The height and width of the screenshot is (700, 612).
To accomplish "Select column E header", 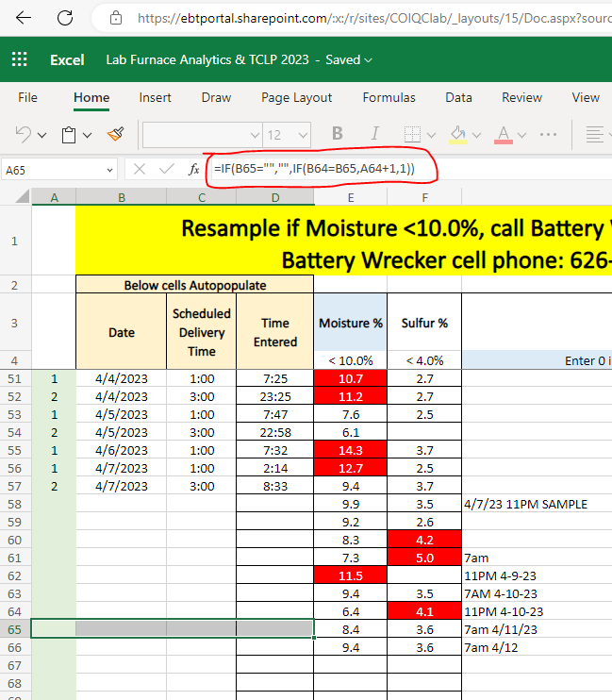I will point(351,197).
